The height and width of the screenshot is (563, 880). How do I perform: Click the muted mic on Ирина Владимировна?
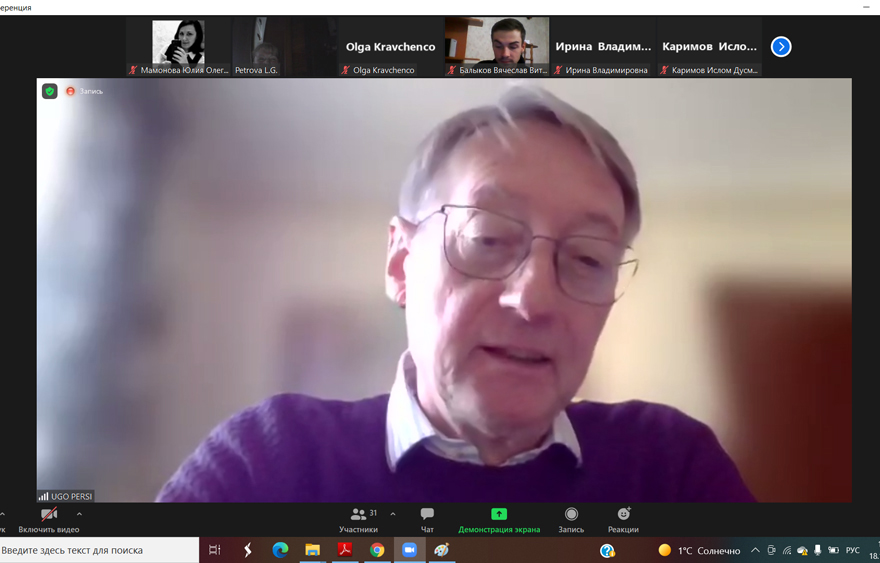click(x=558, y=70)
